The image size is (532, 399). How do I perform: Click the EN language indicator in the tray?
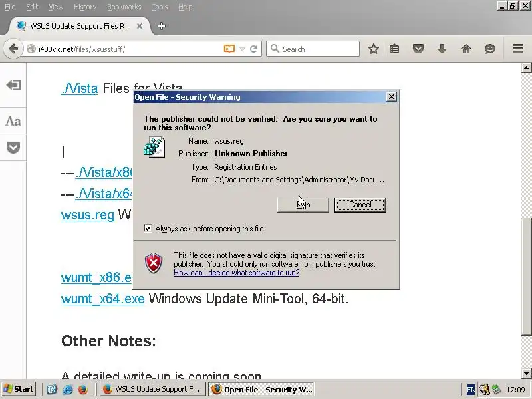tap(471, 390)
